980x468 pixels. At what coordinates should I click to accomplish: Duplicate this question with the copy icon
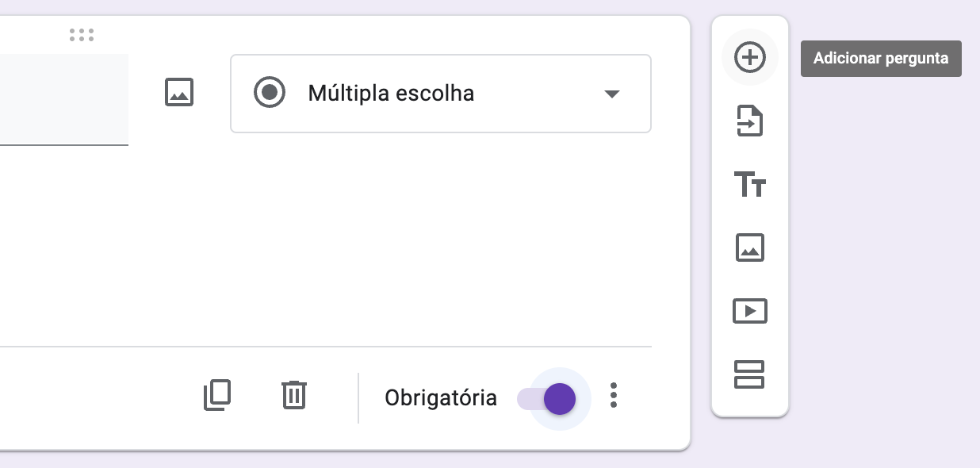(x=217, y=395)
